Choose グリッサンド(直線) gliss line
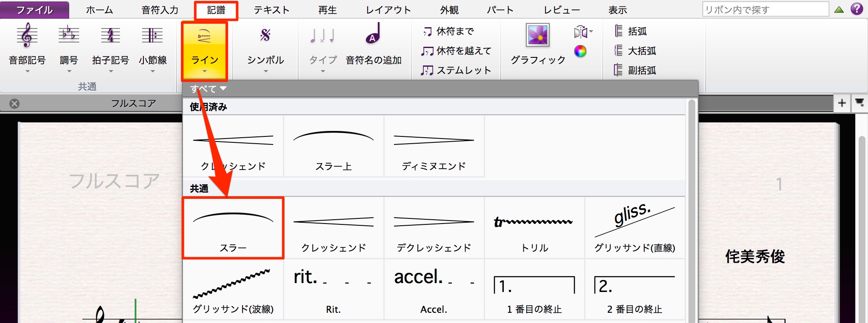 tap(635, 228)
